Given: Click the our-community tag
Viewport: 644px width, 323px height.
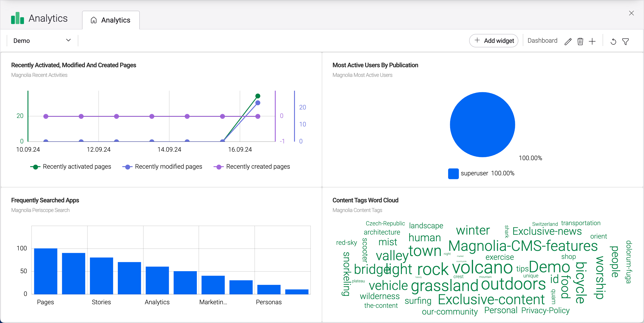Looking at the screenshot, I should click(450, 312).
